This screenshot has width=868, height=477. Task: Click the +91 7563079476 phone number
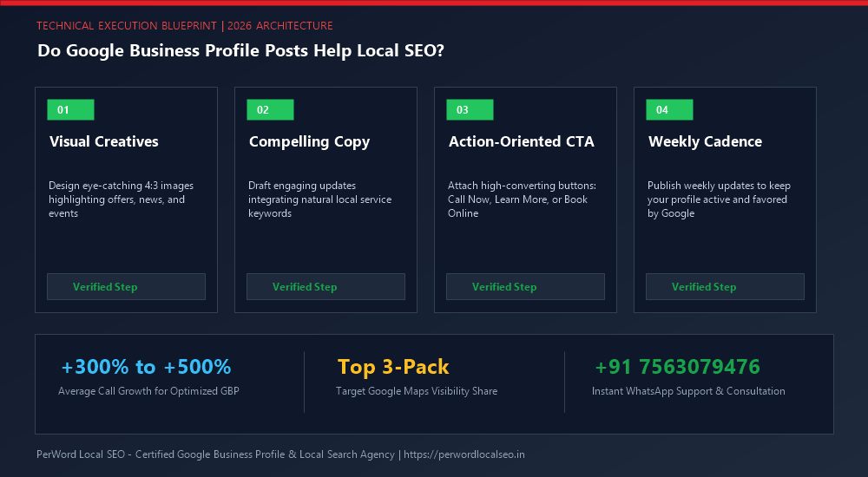pos(678,367)
